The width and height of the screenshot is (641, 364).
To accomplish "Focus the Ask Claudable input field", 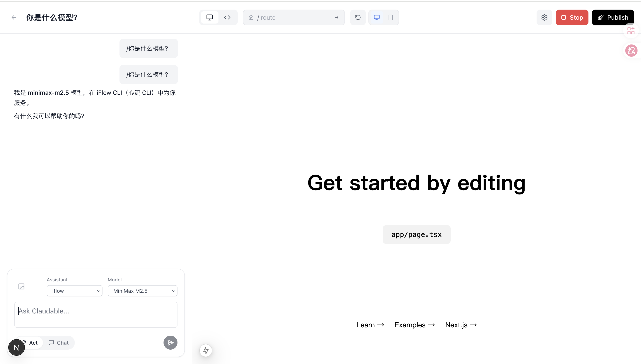I will (96, 315).
